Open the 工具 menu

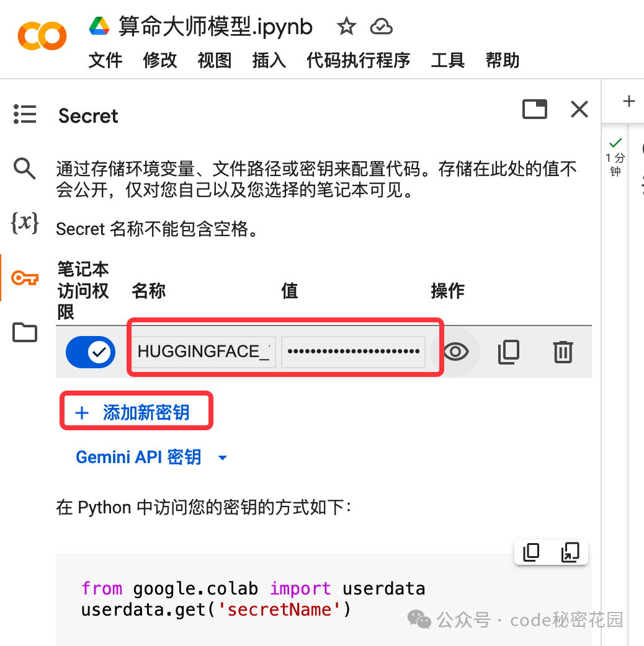pos(448,60)
